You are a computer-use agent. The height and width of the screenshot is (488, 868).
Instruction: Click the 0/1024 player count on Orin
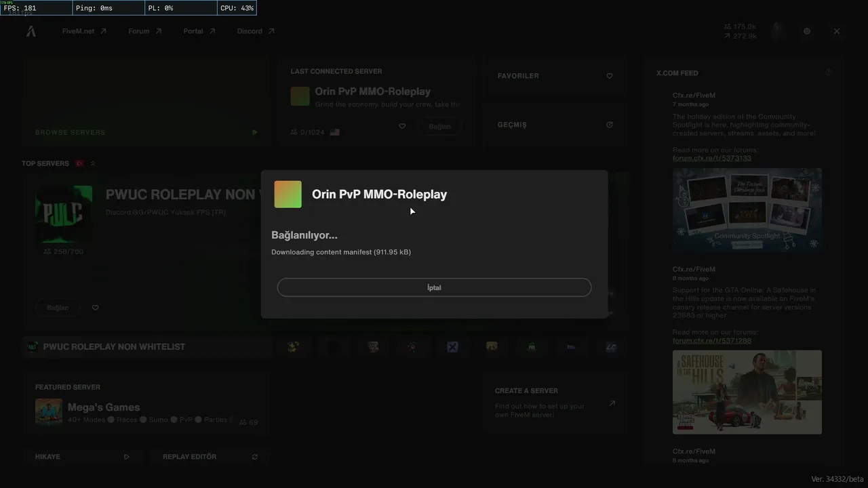(308, 132)
